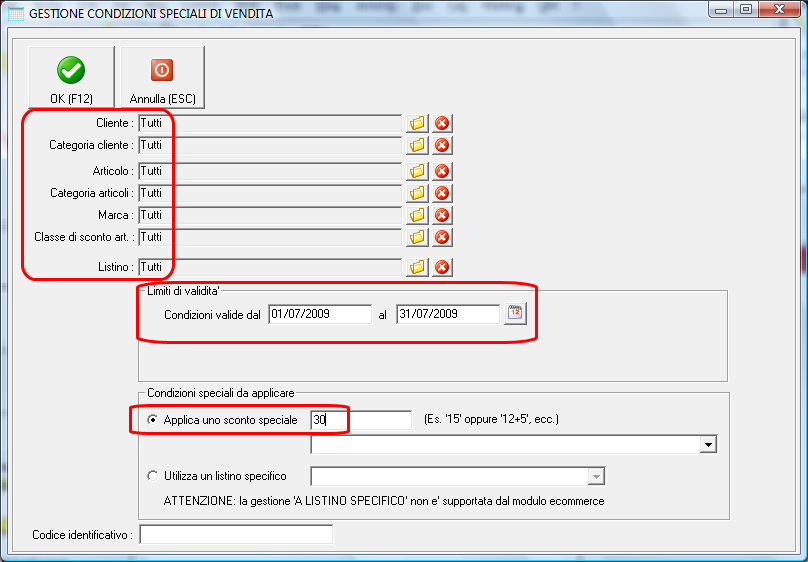Click the Classe di sconto art. field
The image size is (808, 562).
tap(270, 238)
